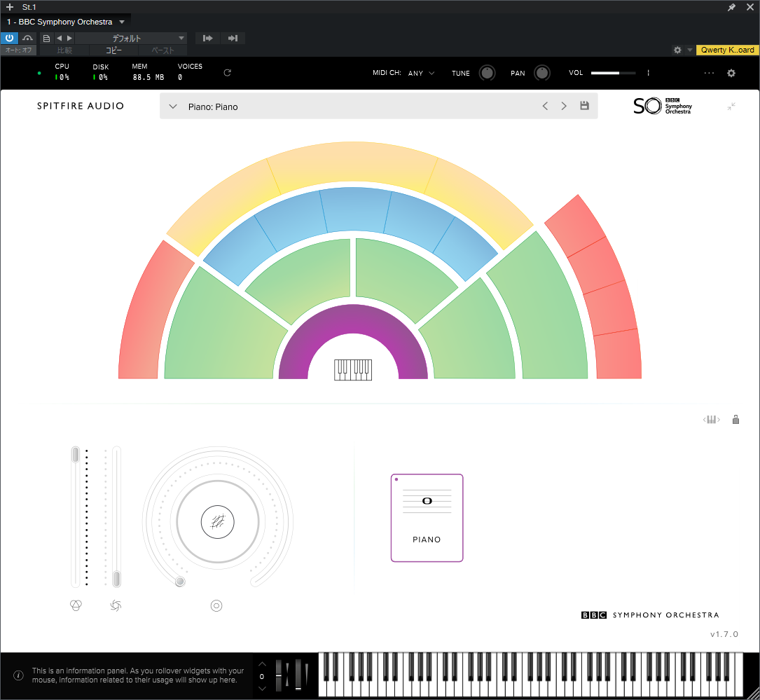Click the sidechain arc icon
760x700 pixels.
tap(27, 38)
